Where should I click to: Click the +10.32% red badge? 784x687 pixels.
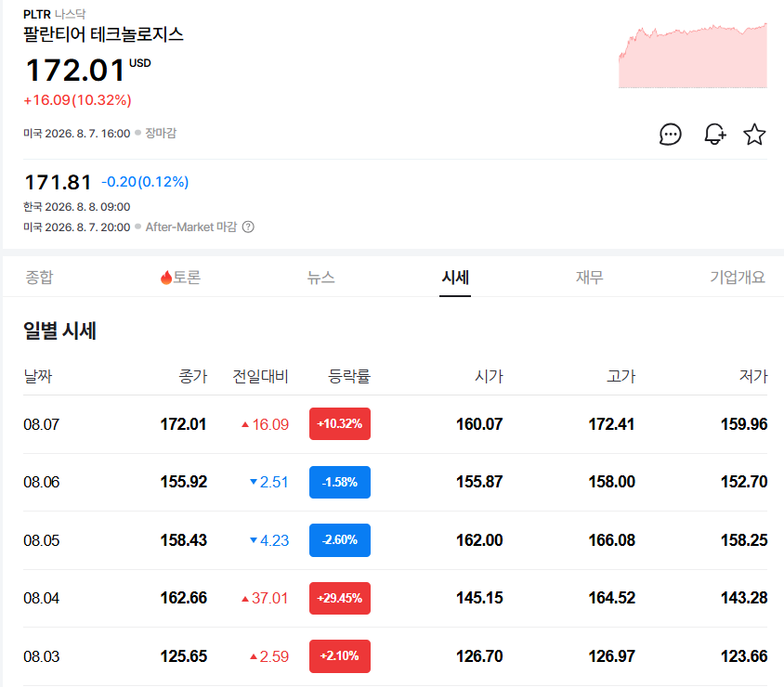339,423
